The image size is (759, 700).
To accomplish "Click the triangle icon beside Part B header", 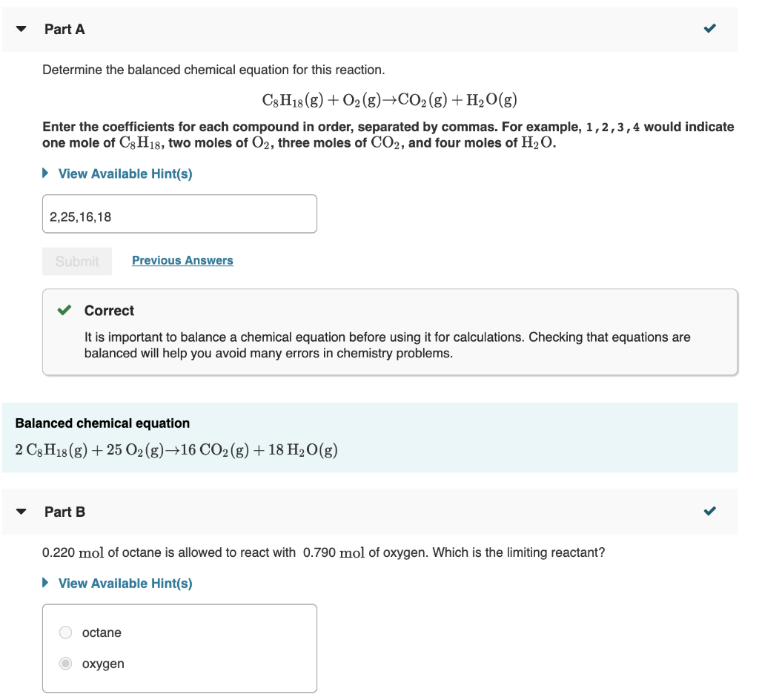I will pos(20,511).
